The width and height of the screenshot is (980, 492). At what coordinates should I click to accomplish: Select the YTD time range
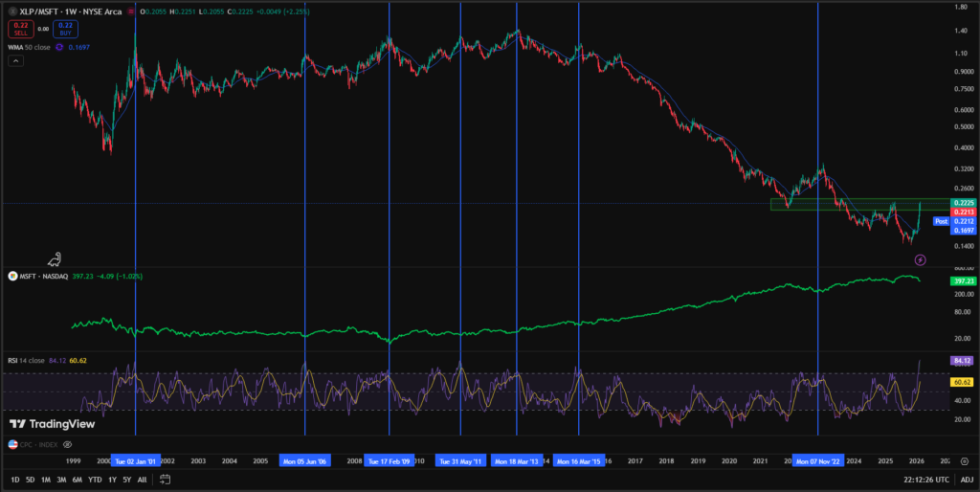point(95,480)
